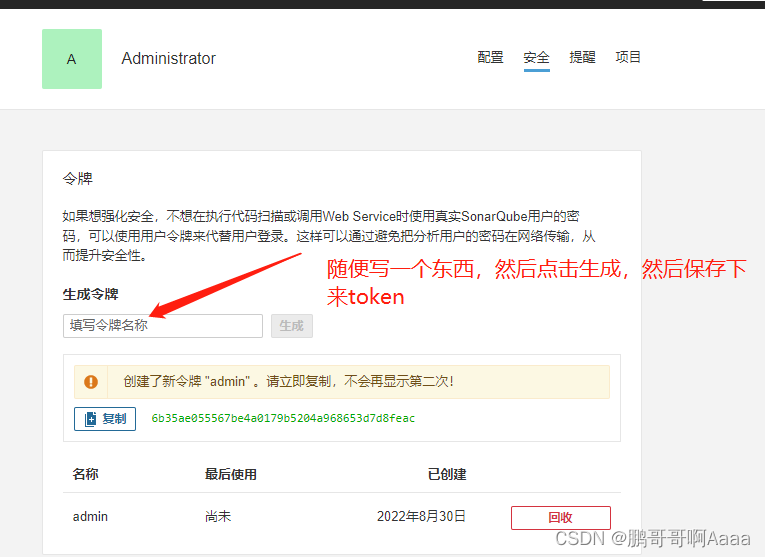
Task: Open the 提醒 tab
Action: click(x=583, y=58)
